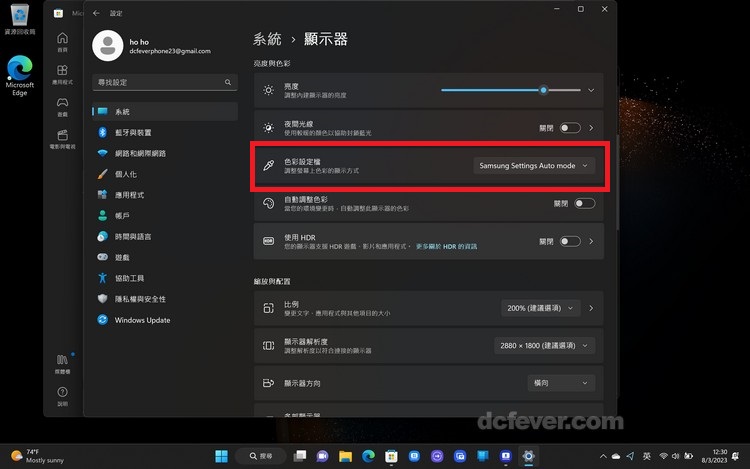The image size is (750, 469).
Task: Click the 系統 breadcrumb in page title
Action: 267,39
